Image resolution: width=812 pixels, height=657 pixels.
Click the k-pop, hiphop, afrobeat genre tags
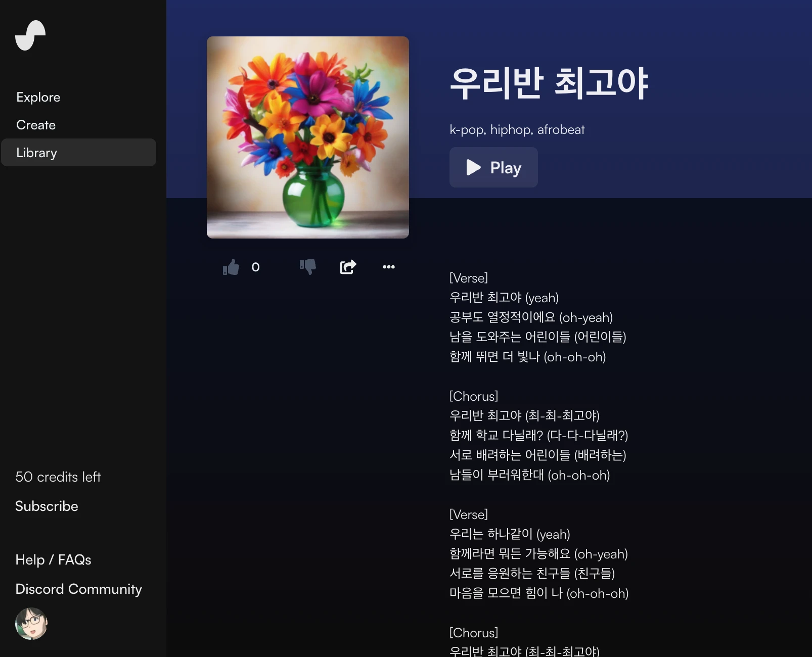517,129
